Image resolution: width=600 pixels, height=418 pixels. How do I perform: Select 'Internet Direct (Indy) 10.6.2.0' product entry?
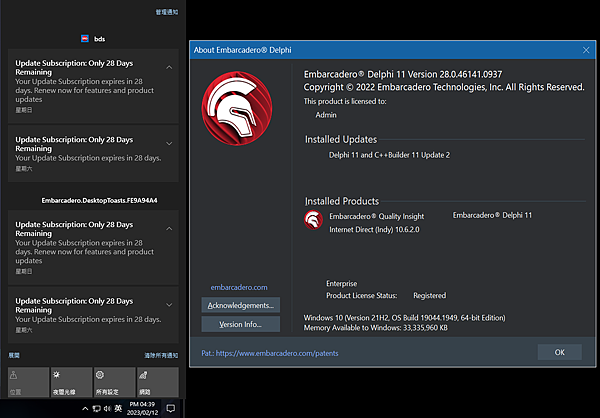(374, 230)
